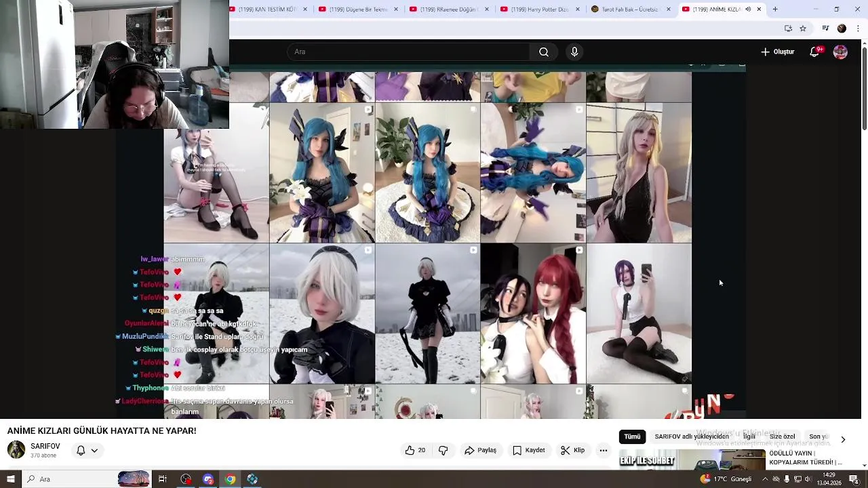This screenshot has width=868, height=488.
Task: Click white-haired cosplay snow portrait thumbnail
Action: pos(322,314)
